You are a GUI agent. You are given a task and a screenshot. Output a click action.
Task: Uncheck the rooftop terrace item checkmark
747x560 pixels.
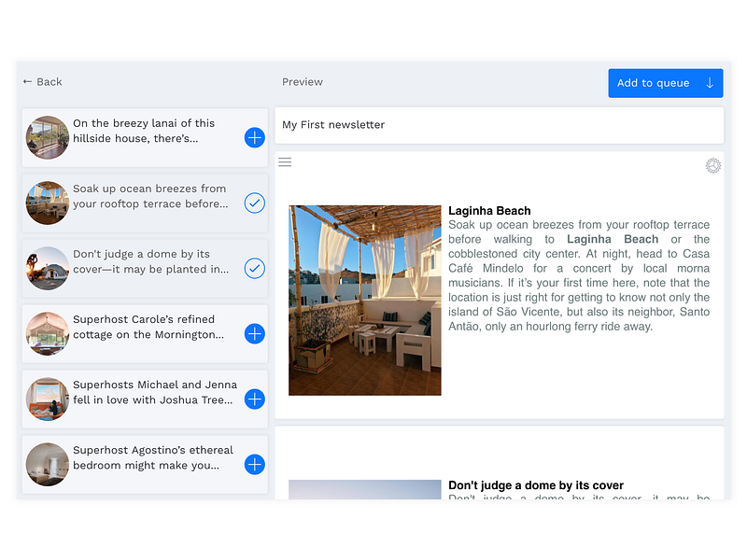[x=254, y=203]
